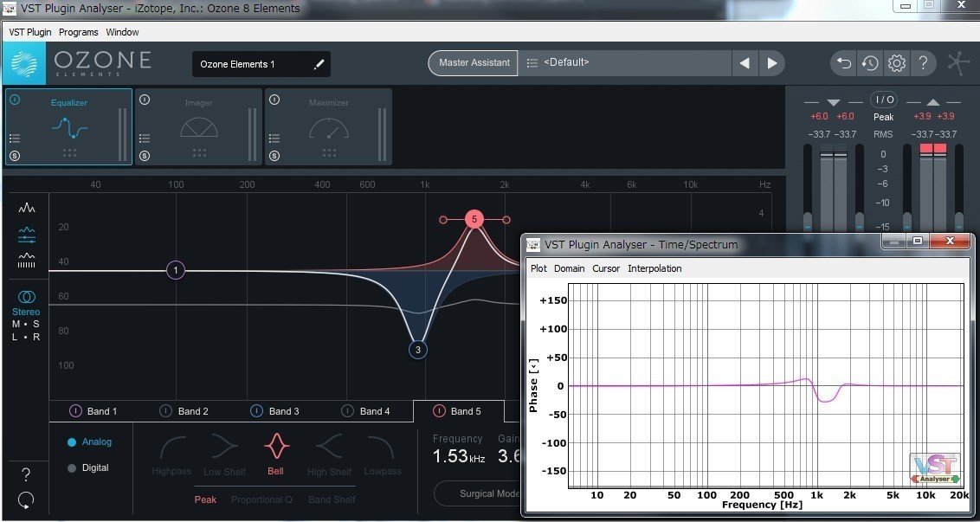Select the Imager module
Screen dimensions: 980x522
tap(199, 127)
